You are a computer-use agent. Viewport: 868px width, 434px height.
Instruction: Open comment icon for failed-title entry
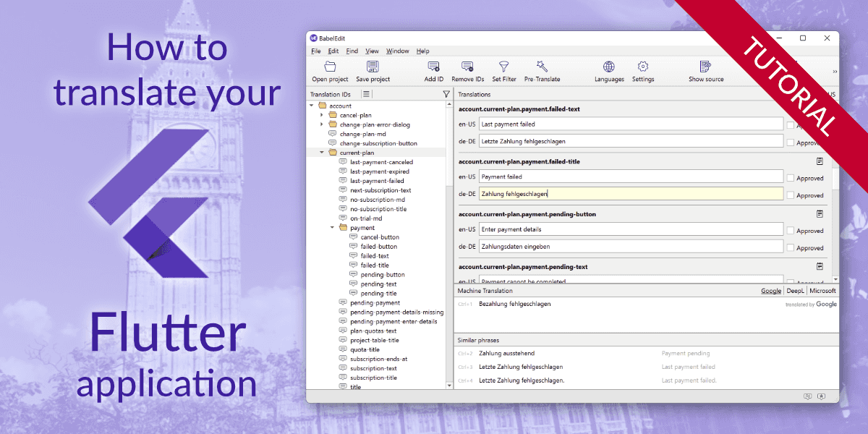coord(820,161)
